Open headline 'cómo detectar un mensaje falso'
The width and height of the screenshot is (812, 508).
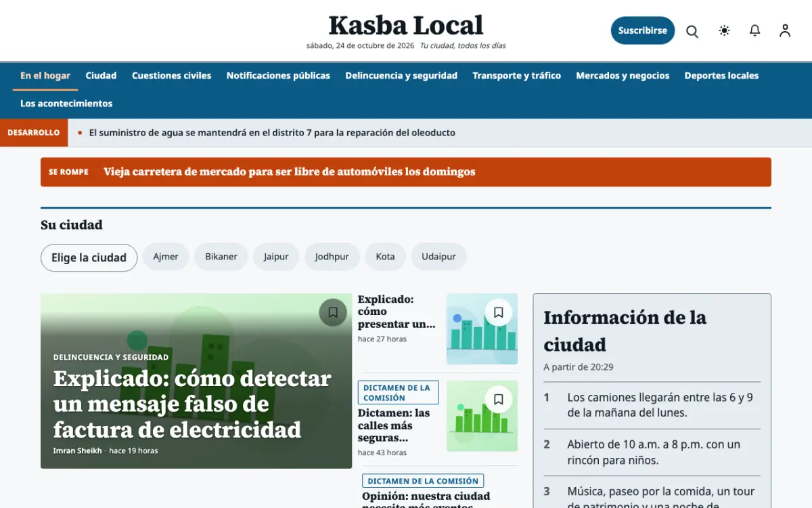click(x=192, y=404)
